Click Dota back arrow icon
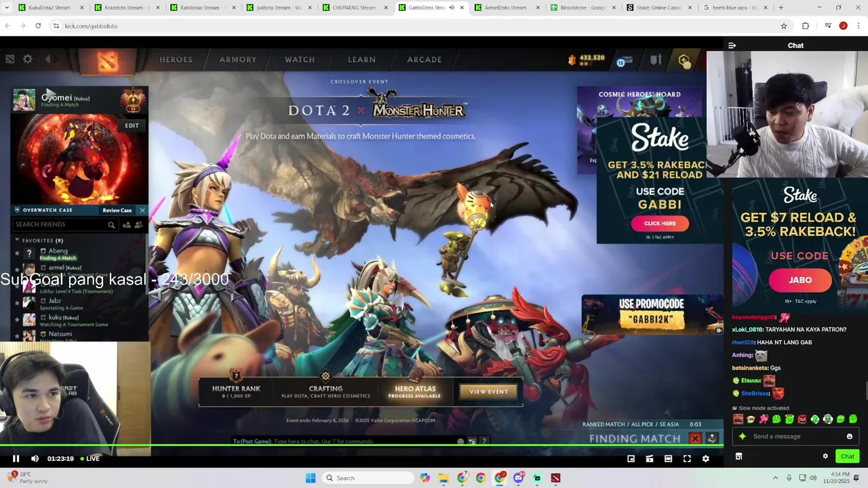This screenshot has width=868, height=488. (x=47, y=59)
